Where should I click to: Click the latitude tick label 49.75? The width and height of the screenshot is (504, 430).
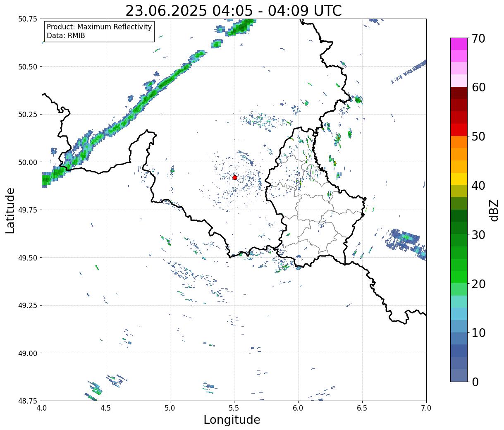(28, 210)
